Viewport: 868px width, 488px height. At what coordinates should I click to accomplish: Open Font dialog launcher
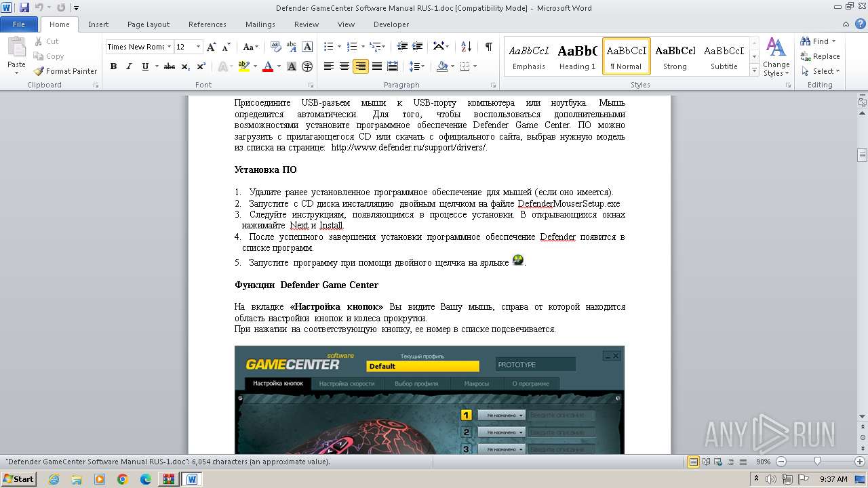[311, 85]
